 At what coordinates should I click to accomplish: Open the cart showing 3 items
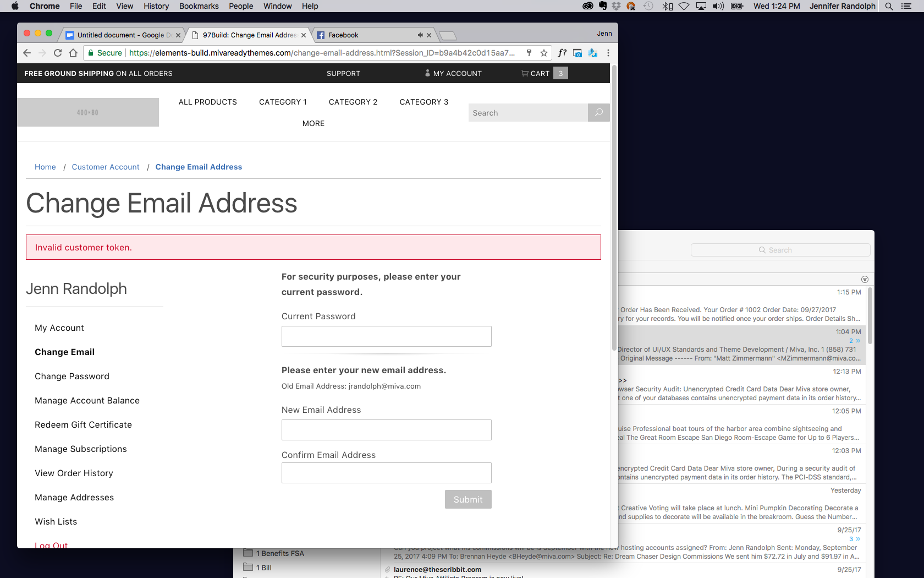536,73
